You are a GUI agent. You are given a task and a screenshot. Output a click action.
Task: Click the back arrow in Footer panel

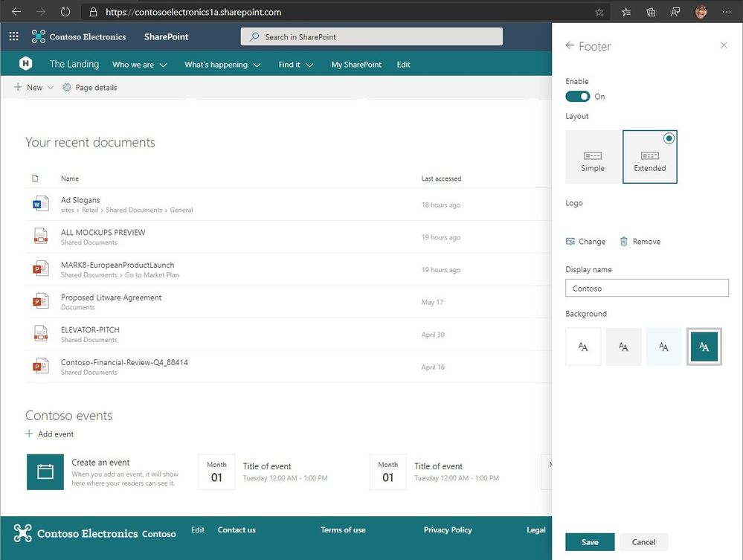[570, 45]
